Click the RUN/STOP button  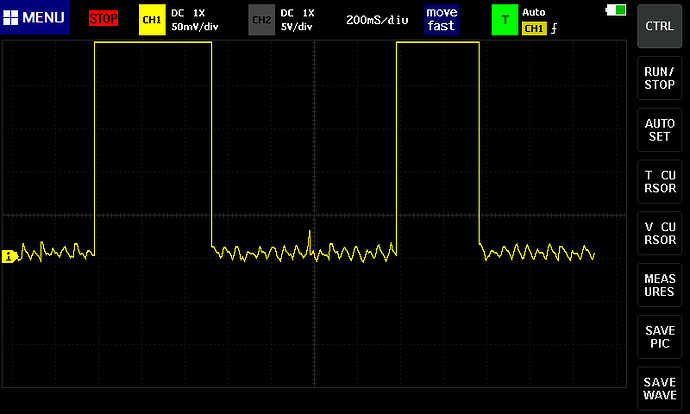click(x=659, y=78)
